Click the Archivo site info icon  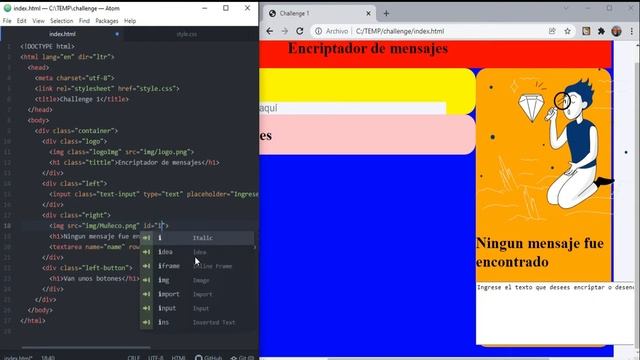(x=318, y=31)
